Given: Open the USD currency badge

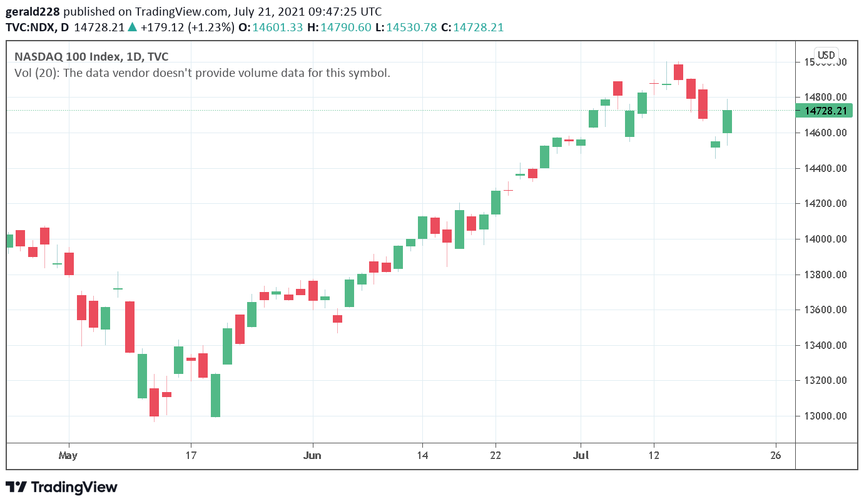Looking at the screenshot, I should coord(826,55).
